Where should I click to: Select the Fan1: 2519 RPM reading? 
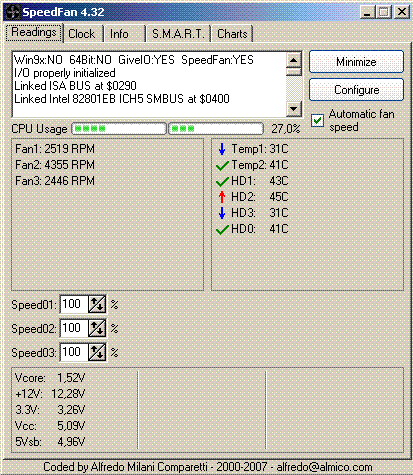tap(55, 149)
